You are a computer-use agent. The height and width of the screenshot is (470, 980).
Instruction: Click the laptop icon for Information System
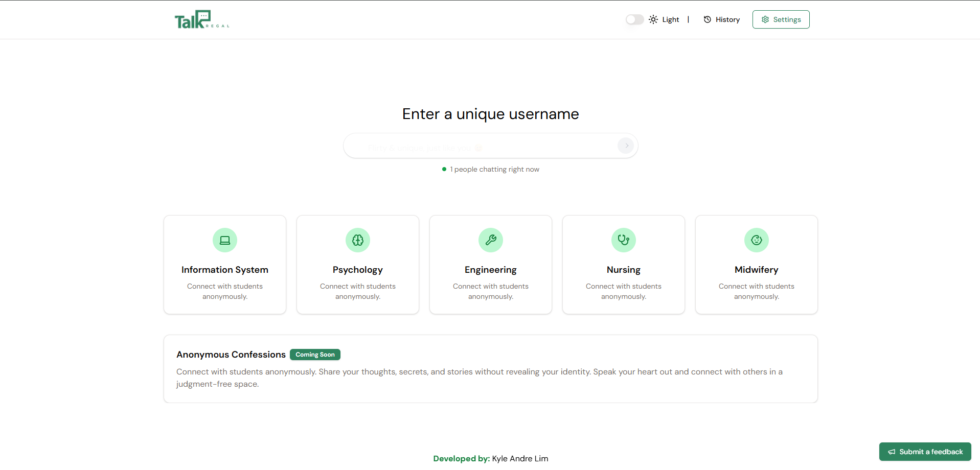(225, 240)
